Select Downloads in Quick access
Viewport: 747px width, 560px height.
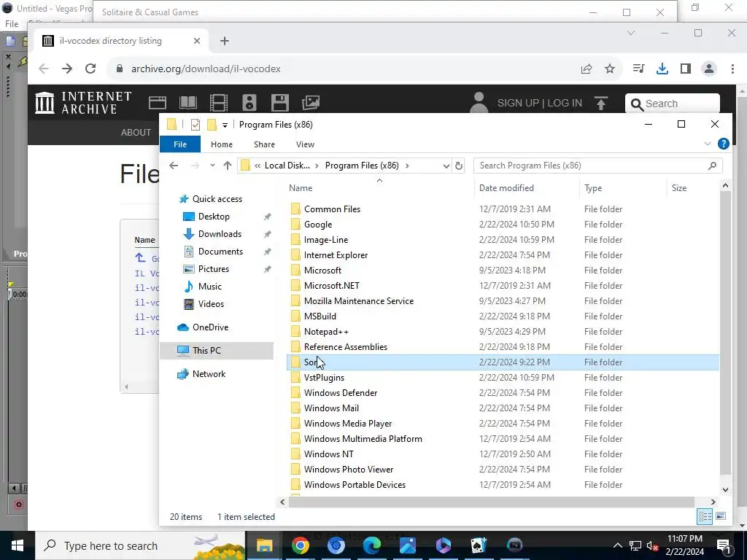click(220, 234)
